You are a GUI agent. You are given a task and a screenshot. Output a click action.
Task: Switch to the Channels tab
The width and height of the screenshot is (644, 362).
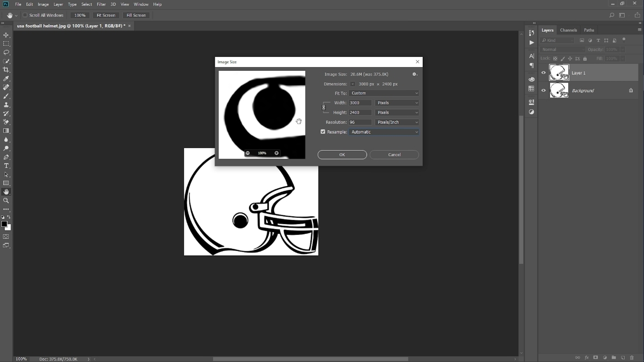(x=568, y=30)
